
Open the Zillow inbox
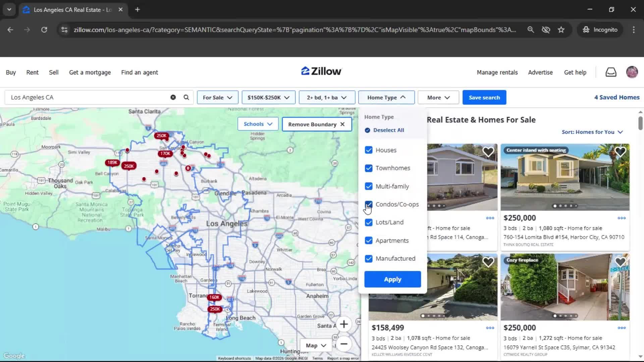[611, 72]
